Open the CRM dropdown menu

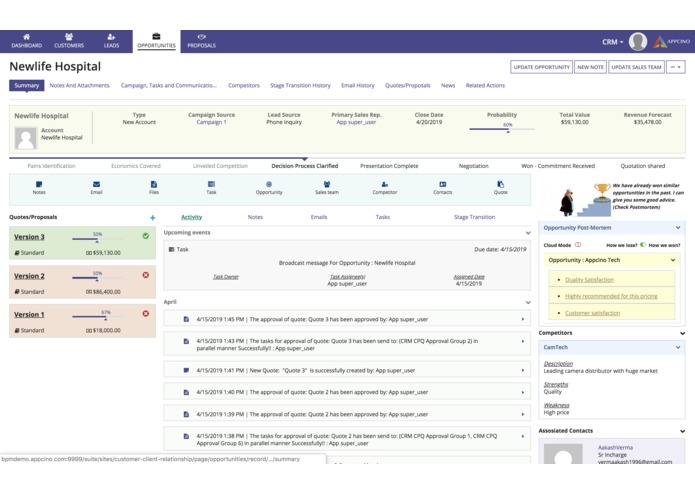tap(613, 42)
